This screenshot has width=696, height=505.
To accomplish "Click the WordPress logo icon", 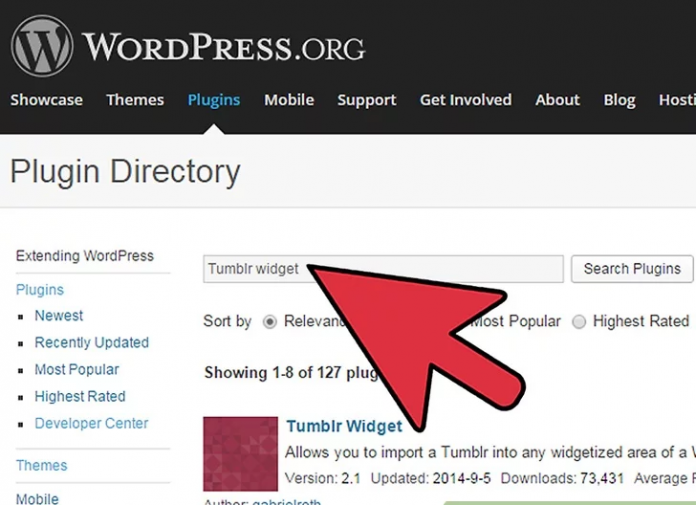I will 42,47.
